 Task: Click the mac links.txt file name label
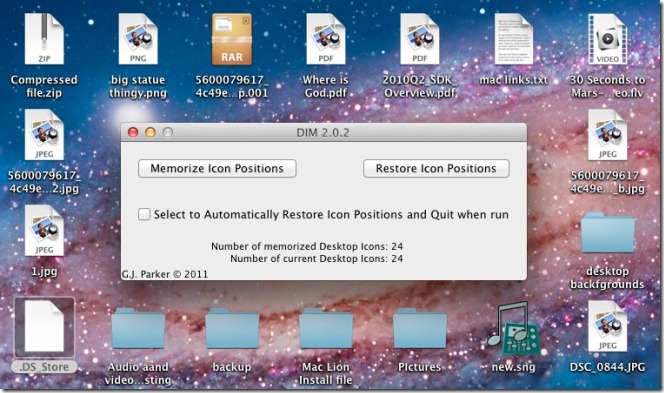click(x=514, y=80)
